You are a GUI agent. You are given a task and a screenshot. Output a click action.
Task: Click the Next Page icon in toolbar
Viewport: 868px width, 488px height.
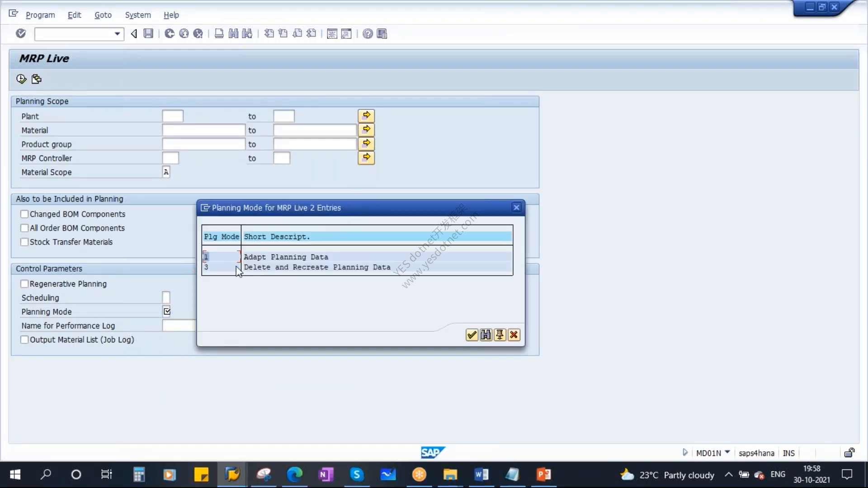(x=297, y=33)
